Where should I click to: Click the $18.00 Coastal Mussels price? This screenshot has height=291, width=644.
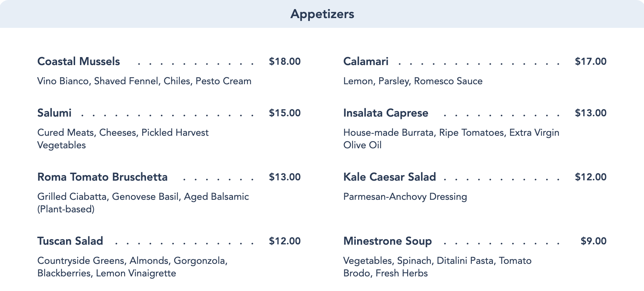point(284,61)
